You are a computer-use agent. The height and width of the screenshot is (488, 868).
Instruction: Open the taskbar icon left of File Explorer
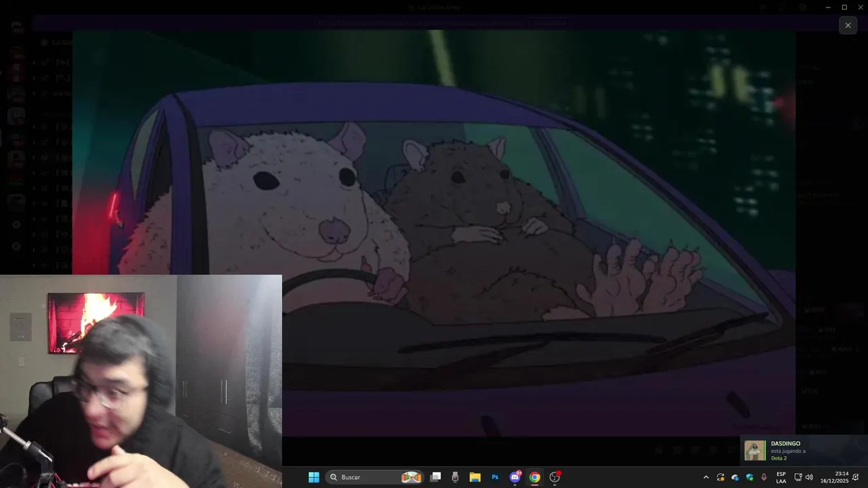pos(455,477)
